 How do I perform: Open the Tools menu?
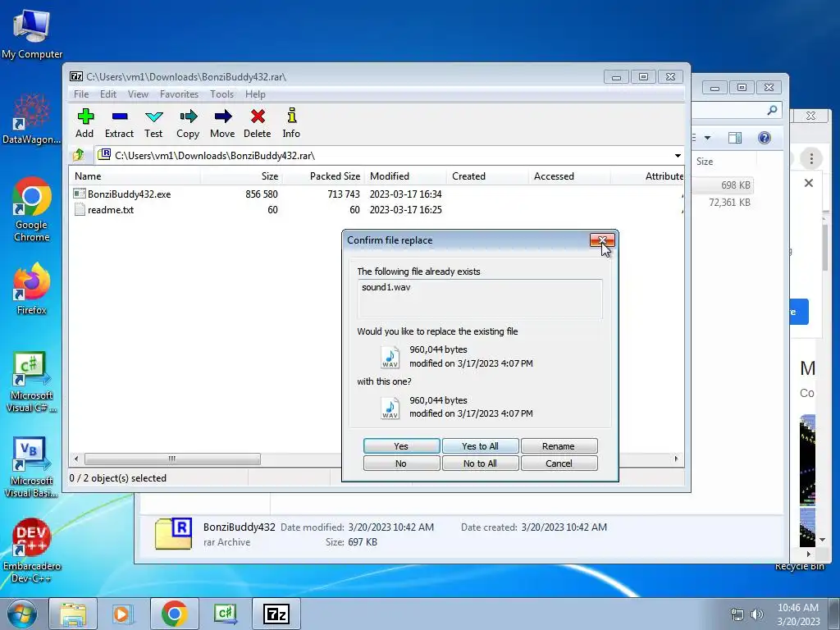click(x=221, y=94)
